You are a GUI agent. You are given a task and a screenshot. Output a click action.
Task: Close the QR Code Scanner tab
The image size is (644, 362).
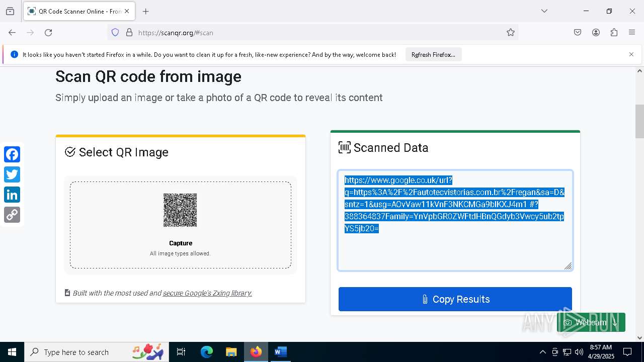[x=127, y=11]
